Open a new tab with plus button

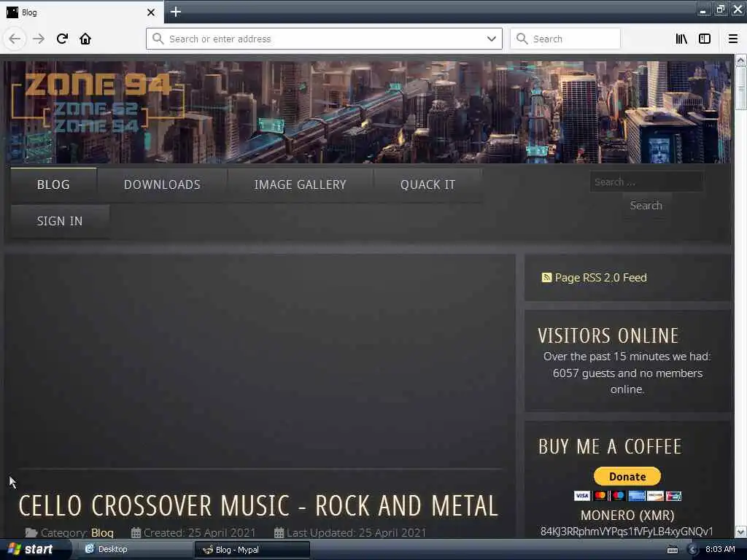point(175,12)
